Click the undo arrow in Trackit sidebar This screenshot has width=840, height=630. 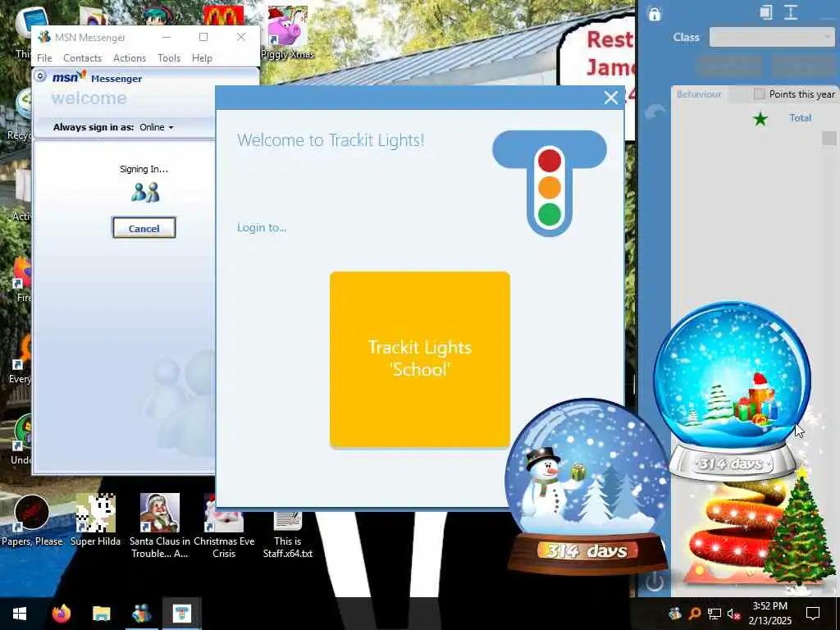pyautogui.click(x=655, y=112)
